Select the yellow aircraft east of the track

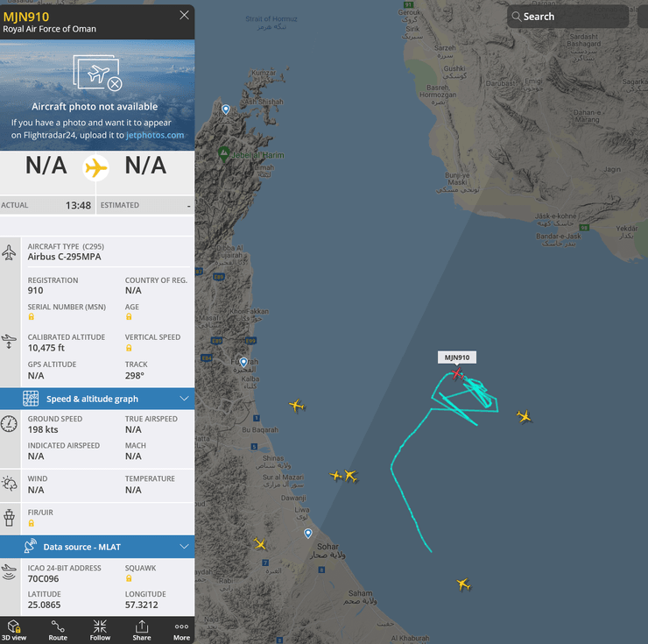(525, 416)
